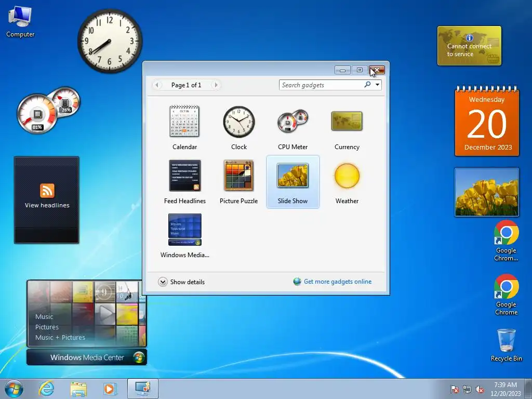This screenshot has height=399, width=532.
Task: Open Windows Explorer from the taskbar
Action: click(78, 389)
